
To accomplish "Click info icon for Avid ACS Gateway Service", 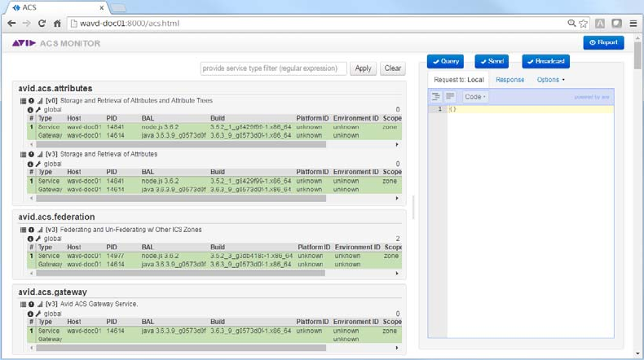I will (x=31, y=304).
